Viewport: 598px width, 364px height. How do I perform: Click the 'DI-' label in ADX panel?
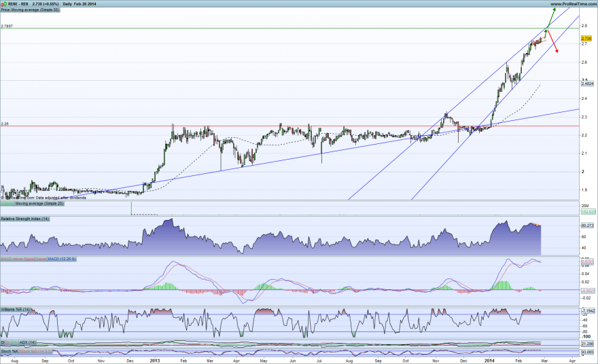[x=8, y=343]
